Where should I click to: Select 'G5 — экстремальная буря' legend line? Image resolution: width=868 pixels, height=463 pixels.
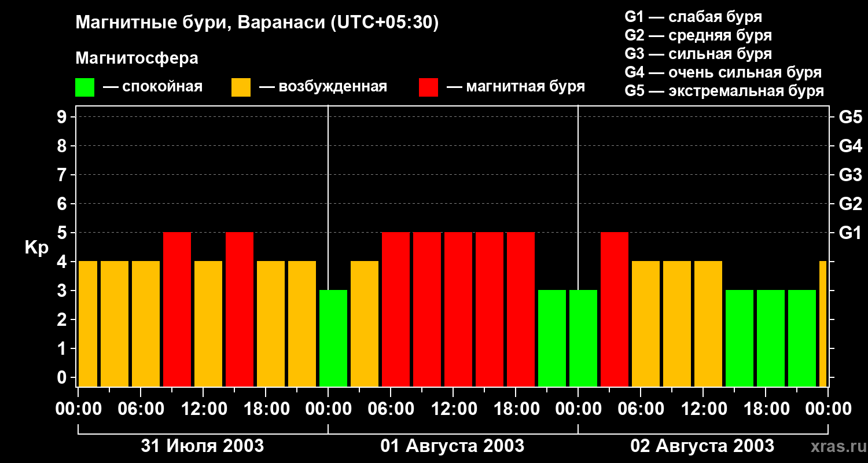coord(724,91)
